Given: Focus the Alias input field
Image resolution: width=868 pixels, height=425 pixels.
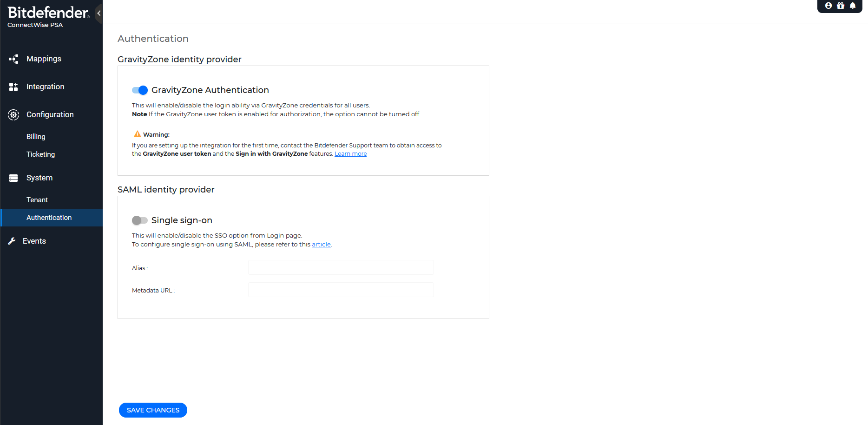Looking at the screenshot, I should point(341,267).
